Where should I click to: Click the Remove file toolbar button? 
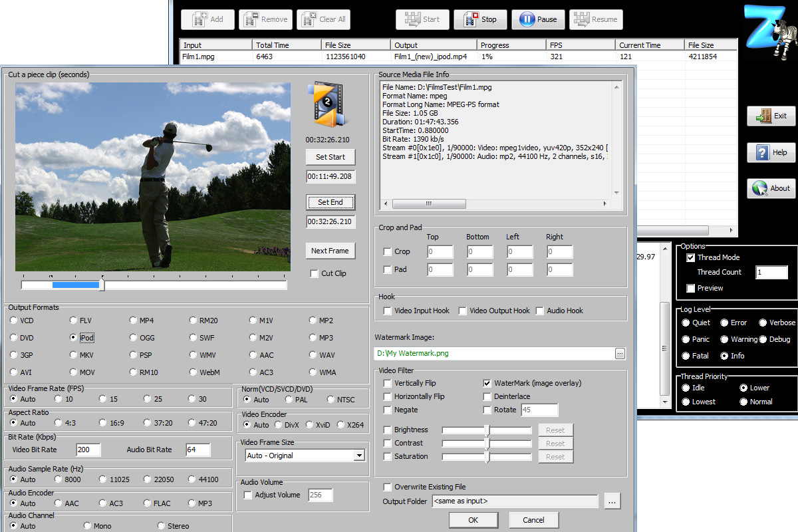tap(265, 19)
